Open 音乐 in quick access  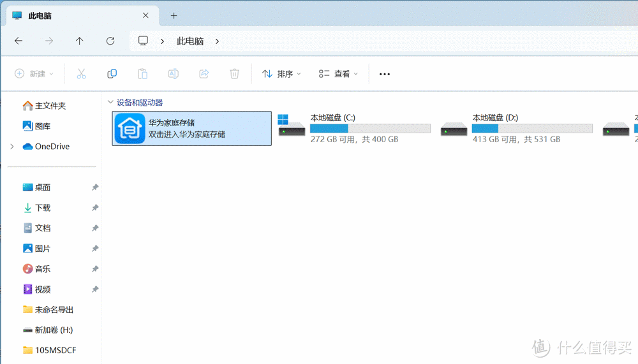(36, 269)
